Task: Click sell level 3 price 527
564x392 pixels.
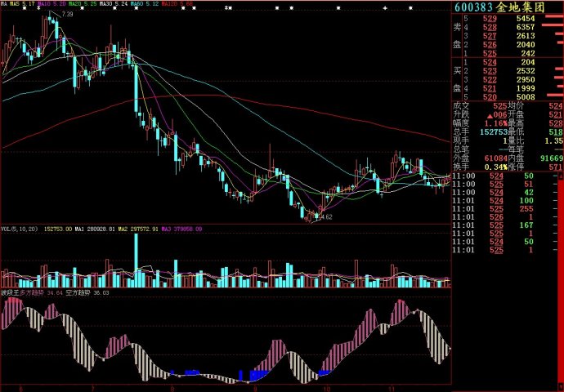Action: 490,36
